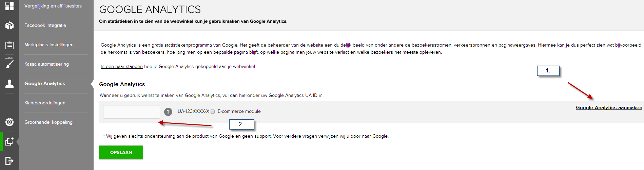Screen dimensions: 644x170
Task: Open Vergelijking en affiliatesites menu item
Action: click(x=53, y=6)
